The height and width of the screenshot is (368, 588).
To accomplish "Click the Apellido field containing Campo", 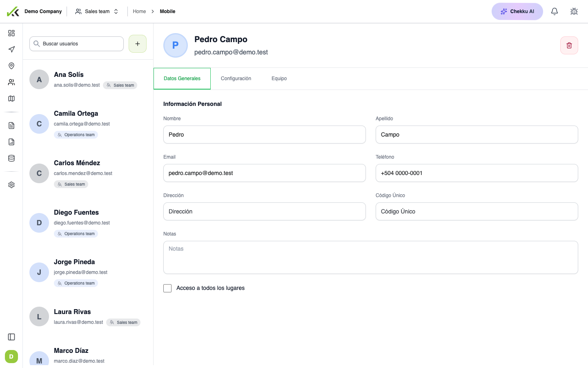I will coord(477,135).
